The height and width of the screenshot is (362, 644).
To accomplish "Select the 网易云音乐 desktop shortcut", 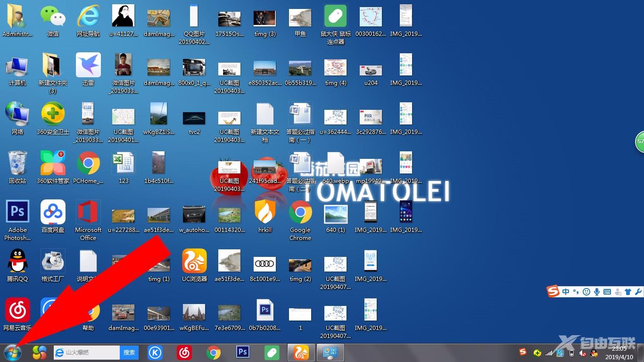I will [17, 315].
